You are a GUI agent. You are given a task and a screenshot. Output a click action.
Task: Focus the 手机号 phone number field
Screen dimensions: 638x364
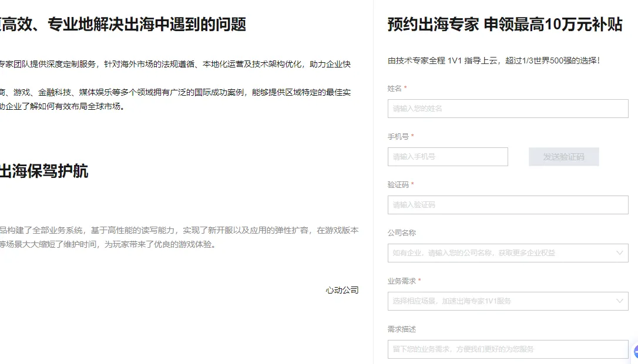point(448,156)
